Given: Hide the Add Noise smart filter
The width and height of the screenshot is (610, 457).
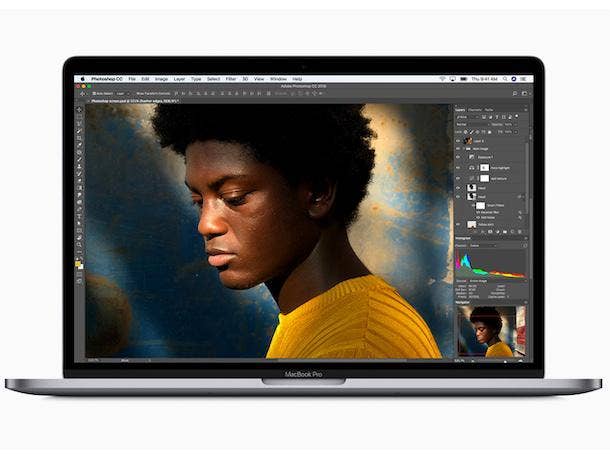Looking at the screenshot, I should tap(478, 217).
